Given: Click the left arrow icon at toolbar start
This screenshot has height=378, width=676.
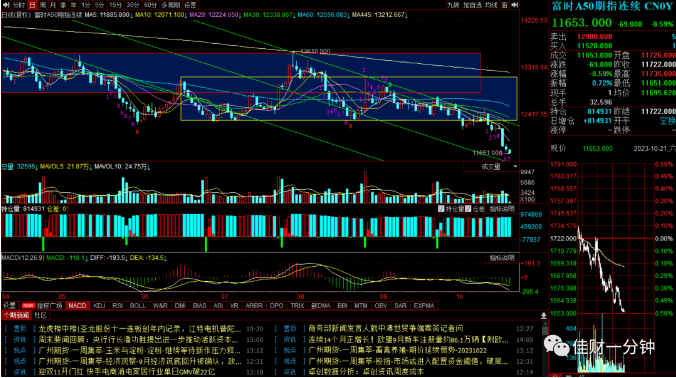Looking at the screenshot, I should point(6,5).
